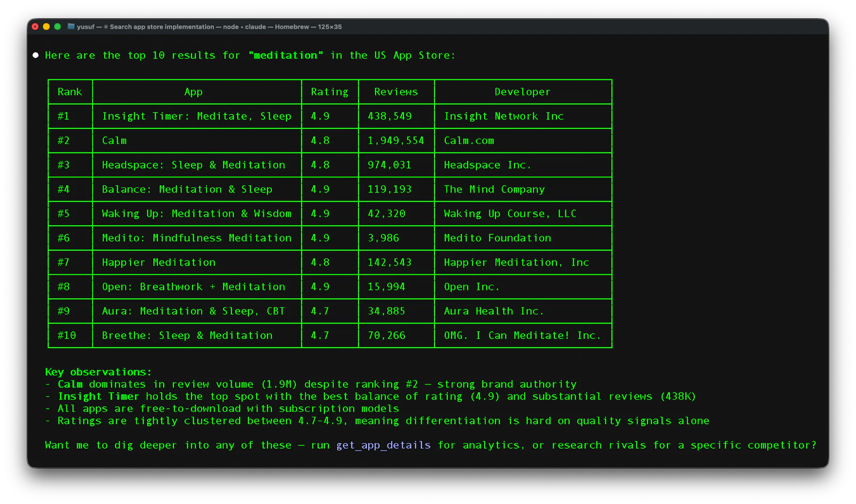Image resolution: width=856 pixels, height=504 pixels.
Task: Close the terminal window with the red button
Action: [x=35, y=26]
